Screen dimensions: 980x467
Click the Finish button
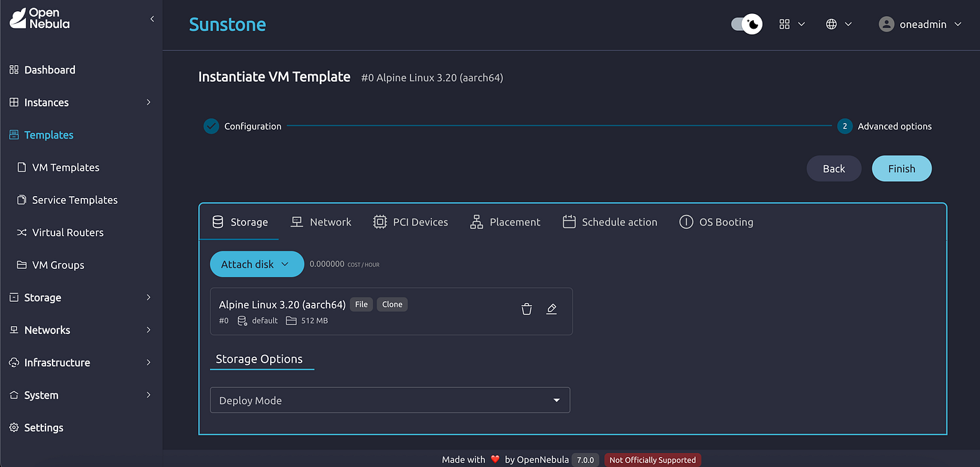902,169
